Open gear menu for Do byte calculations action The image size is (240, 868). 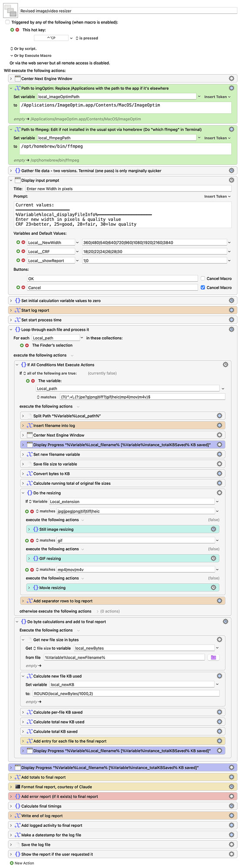225,621
